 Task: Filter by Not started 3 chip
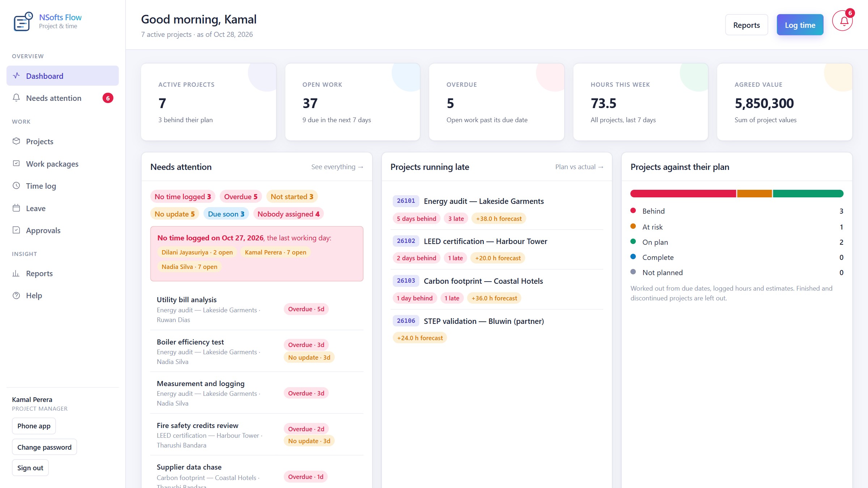(292, 196)
